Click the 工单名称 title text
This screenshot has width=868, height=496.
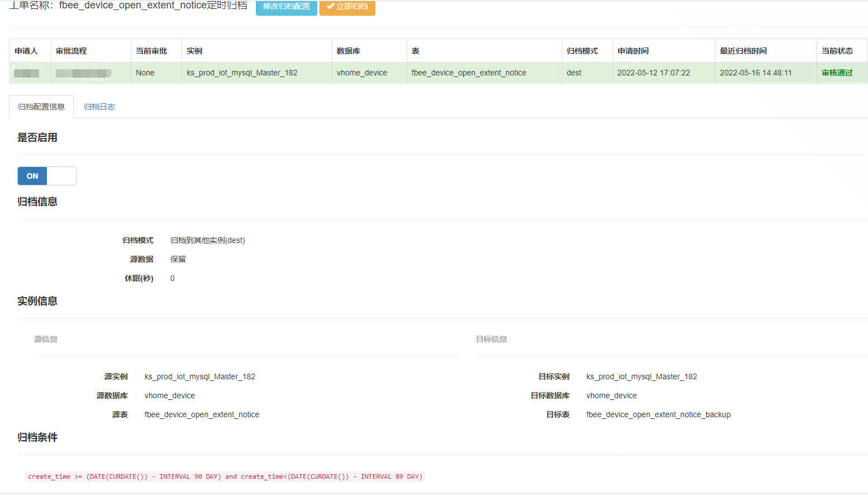[x=128, y=6]
